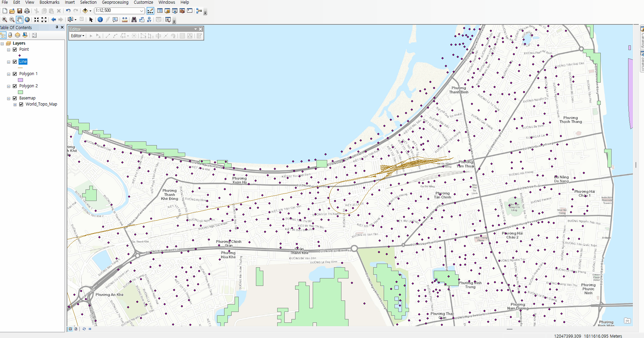
Task: Close the Table Of Contents panel
Action: coord(62,27)
